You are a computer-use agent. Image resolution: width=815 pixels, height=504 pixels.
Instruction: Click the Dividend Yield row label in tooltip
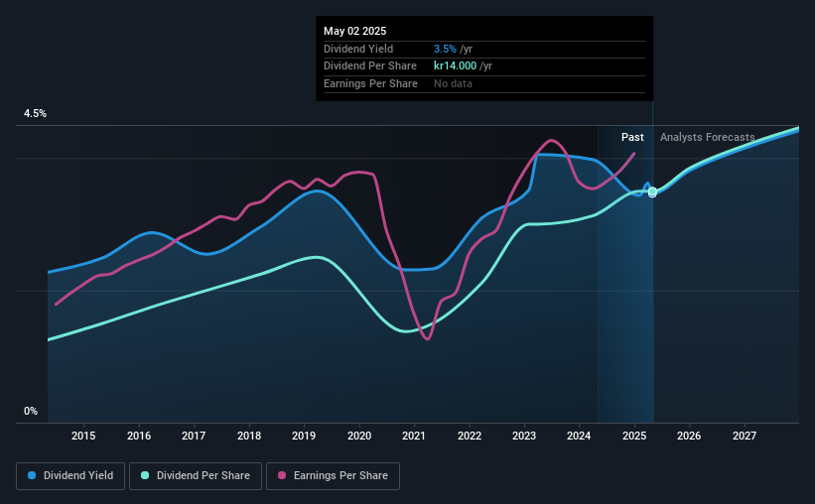click(358, 49)
